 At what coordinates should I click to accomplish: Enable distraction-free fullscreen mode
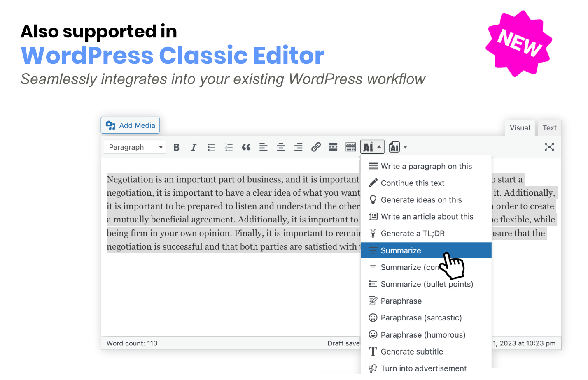[549, 147]
